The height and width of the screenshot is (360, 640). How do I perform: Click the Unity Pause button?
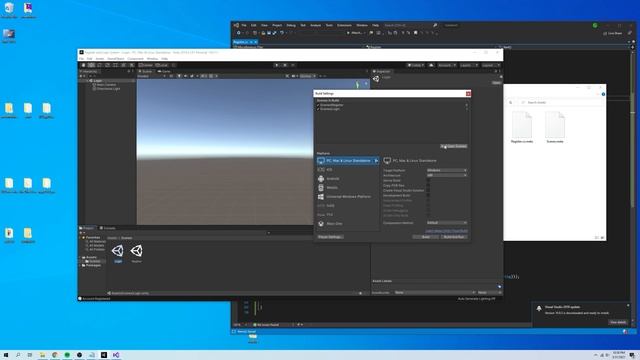285,65
